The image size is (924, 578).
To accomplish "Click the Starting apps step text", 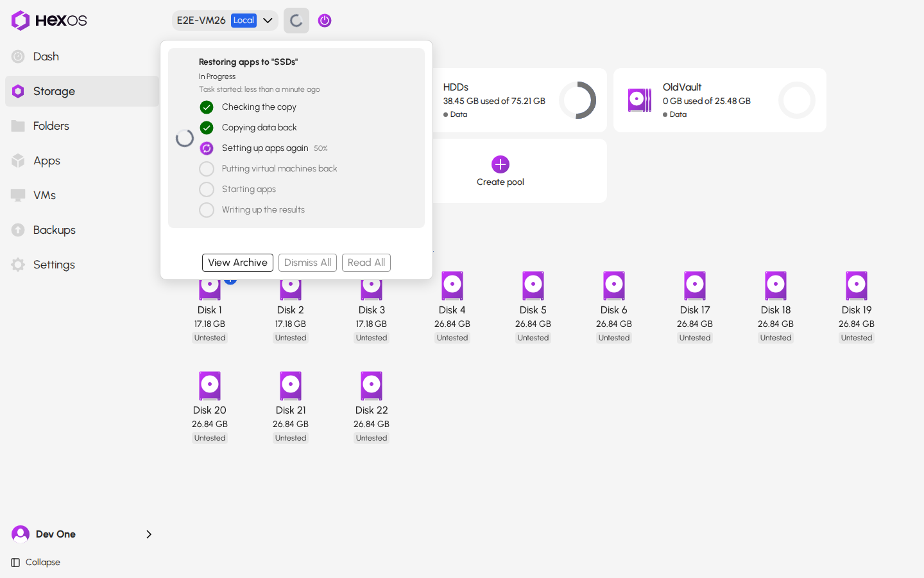I will 248,189.
